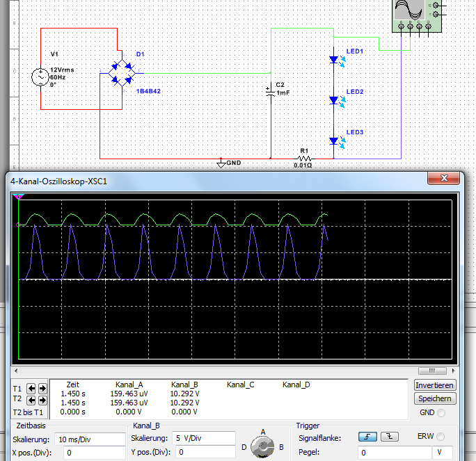Click the GND ground symbol
Viewport: 476px width, 461px height.
[221, 163]
